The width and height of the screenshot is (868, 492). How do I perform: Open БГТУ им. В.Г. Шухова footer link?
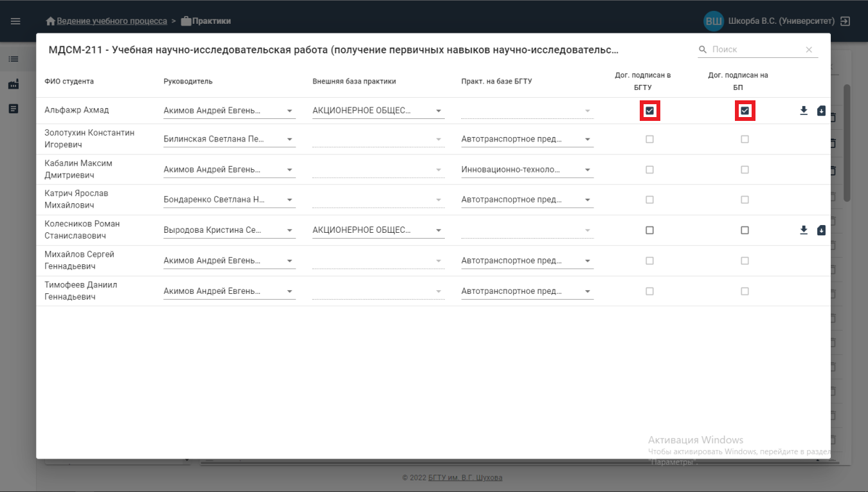tap(466, 478)
